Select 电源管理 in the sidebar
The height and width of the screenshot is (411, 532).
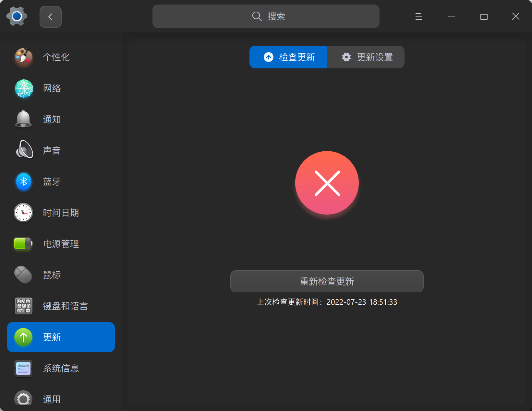61,244
